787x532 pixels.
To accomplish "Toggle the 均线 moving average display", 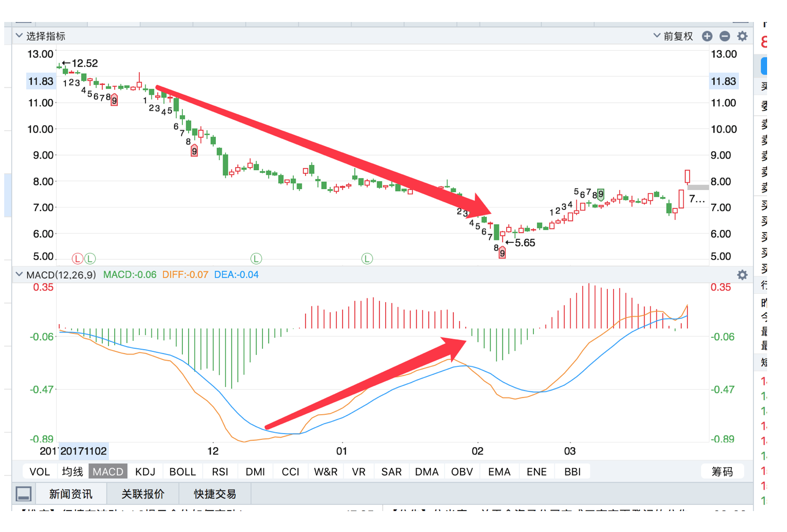I will pos(72,471).
